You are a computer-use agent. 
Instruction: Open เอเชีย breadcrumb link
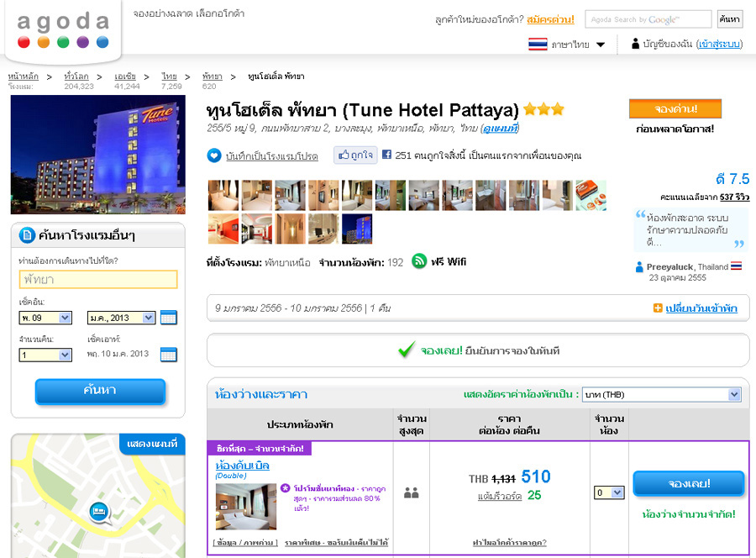pyautogui.click(x=125, y=76)
